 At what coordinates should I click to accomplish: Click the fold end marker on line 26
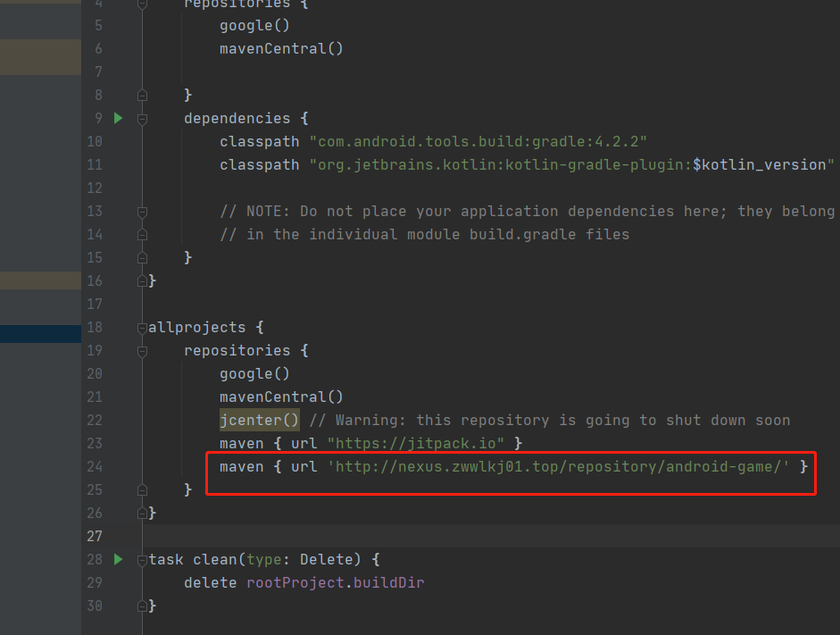point(142,514)
